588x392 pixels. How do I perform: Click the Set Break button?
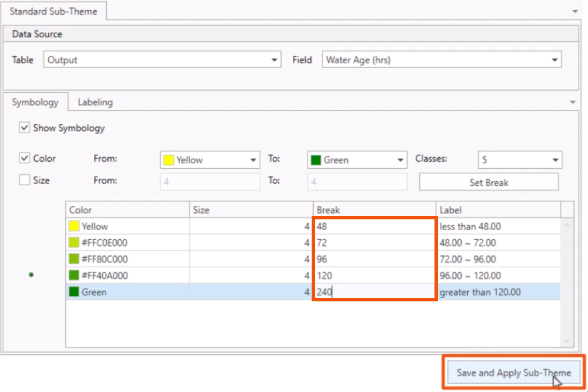coord(489,181)
